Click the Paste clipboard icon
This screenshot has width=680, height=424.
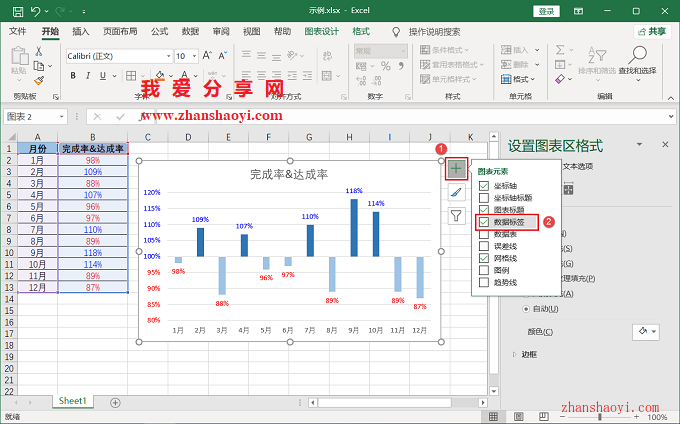coord(19,56)
